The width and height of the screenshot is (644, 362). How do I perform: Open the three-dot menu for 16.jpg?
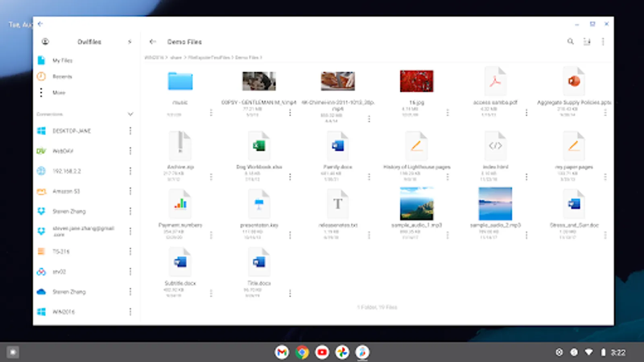coord(448,113)
